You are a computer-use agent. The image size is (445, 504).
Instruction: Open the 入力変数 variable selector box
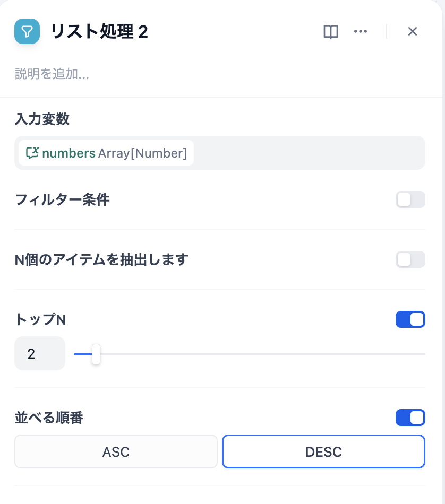pos(308,153)
